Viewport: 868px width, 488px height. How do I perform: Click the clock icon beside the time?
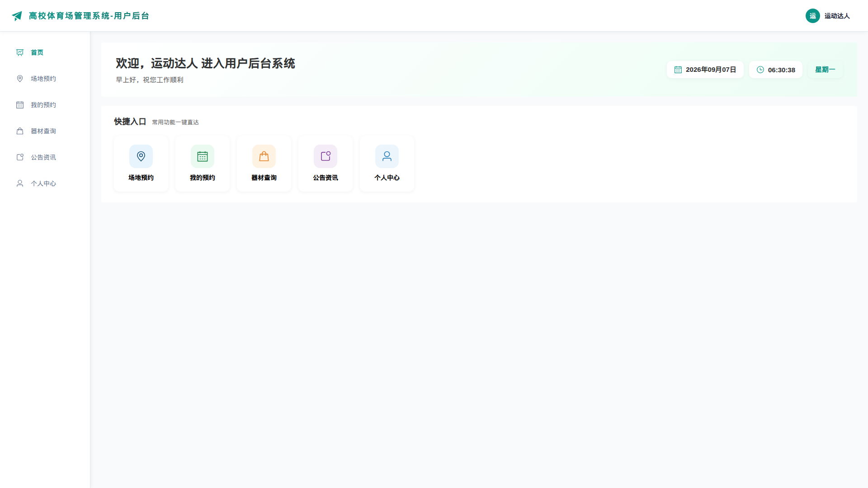point(760,70)
